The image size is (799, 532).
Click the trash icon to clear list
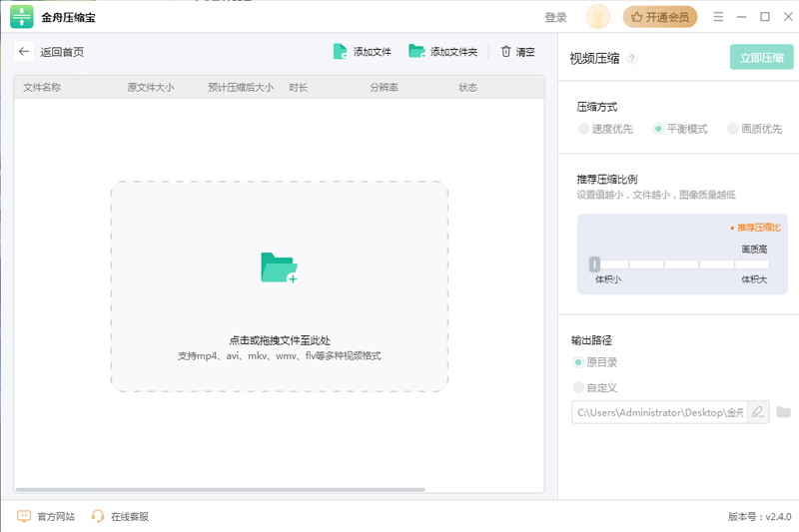tap(506, 52)
